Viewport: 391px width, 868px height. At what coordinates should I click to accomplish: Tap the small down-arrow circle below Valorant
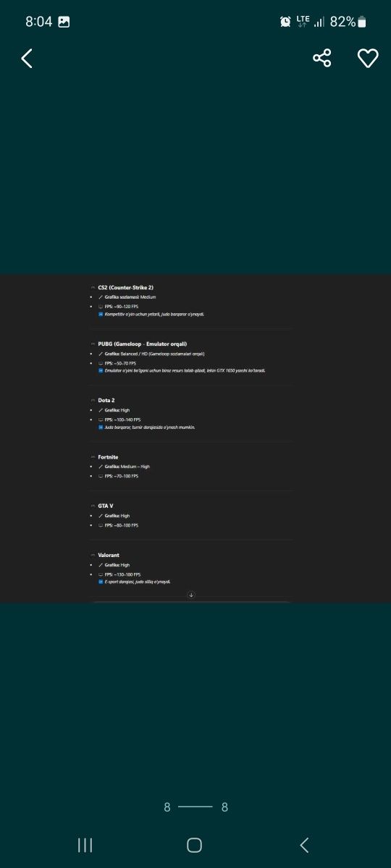[x=191, y=595]
